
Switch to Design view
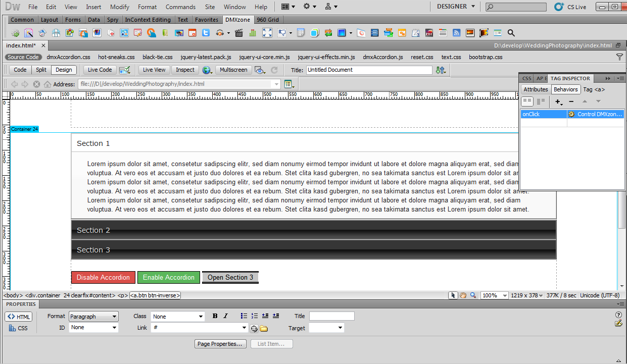(x=64, y=70)
